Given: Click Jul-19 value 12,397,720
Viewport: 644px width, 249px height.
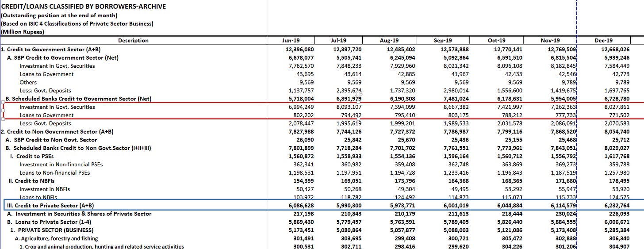Looking at the screenshot, I should (347, 49).
